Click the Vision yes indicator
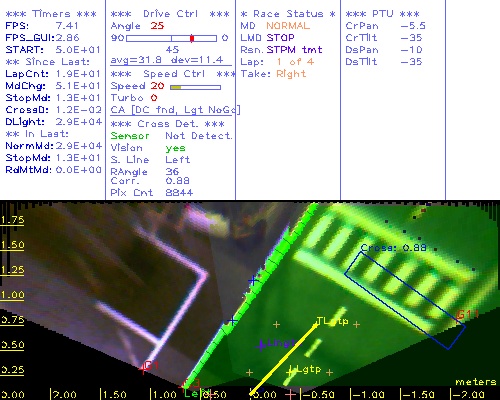500x400 pixels. [175, 148]
